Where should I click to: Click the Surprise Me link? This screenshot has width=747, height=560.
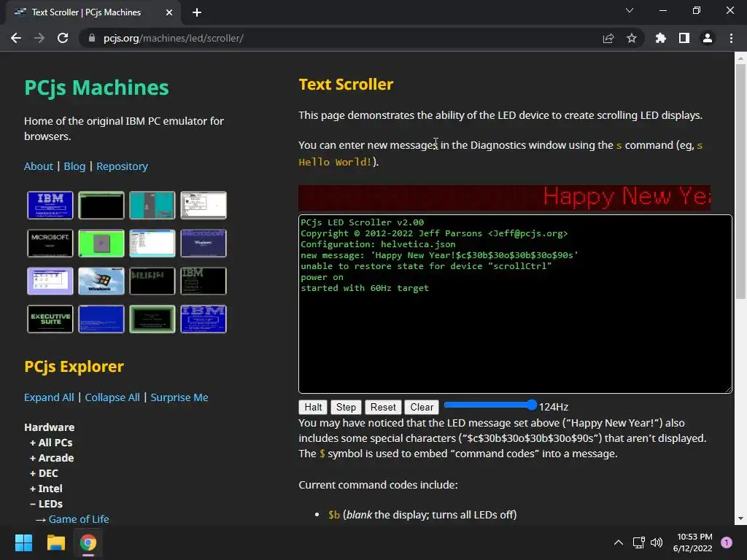tap(179, 397)
